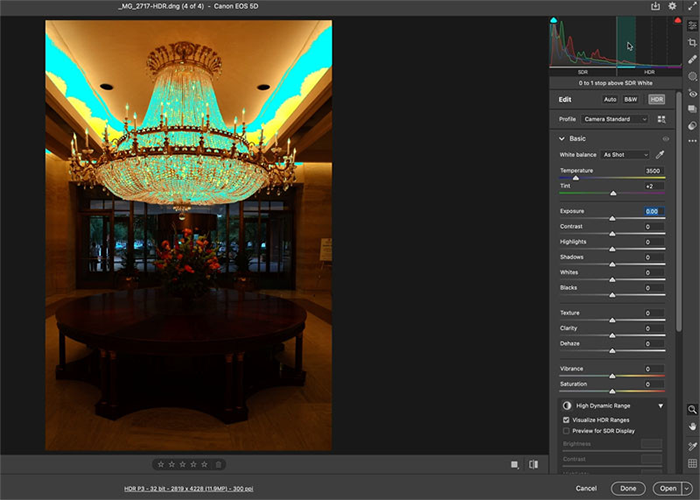
Task: Enable Preview for SDR Display checkbox
Action: (567, 431)
